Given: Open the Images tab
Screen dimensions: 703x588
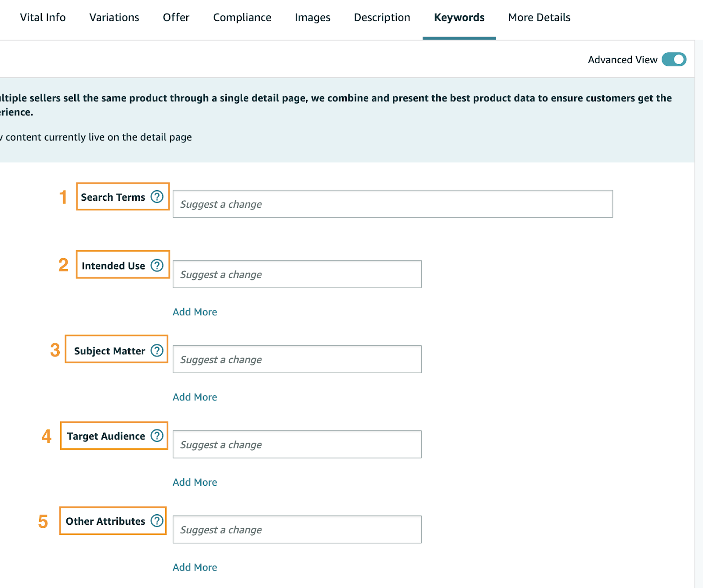Looking at the screenshot, I should tap(312, 18).
